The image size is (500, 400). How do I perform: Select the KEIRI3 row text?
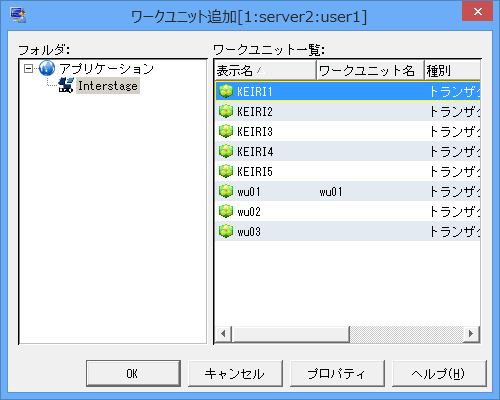click(255, 132)
